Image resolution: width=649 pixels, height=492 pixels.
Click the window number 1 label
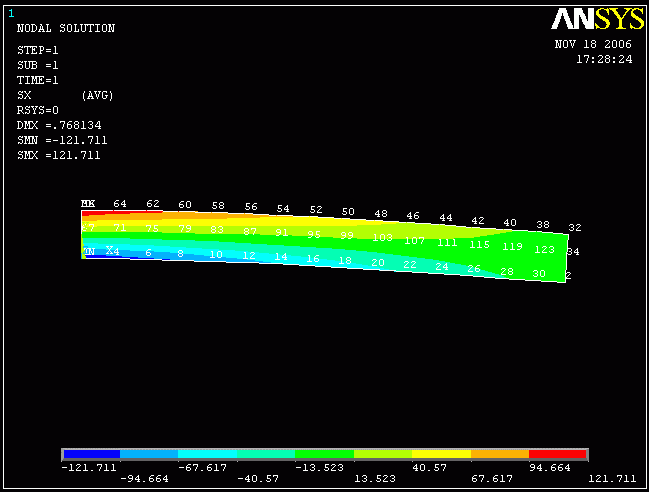click(x=11, y=14)
